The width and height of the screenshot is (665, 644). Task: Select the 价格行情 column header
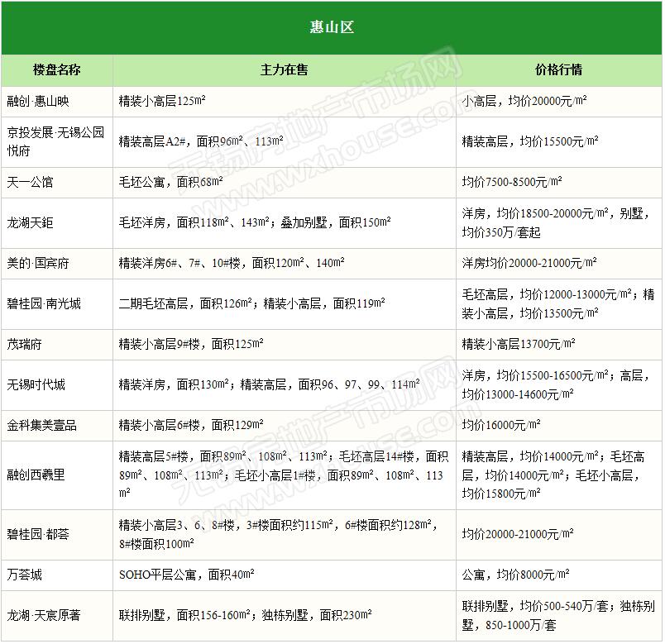(x=558, y=70)
